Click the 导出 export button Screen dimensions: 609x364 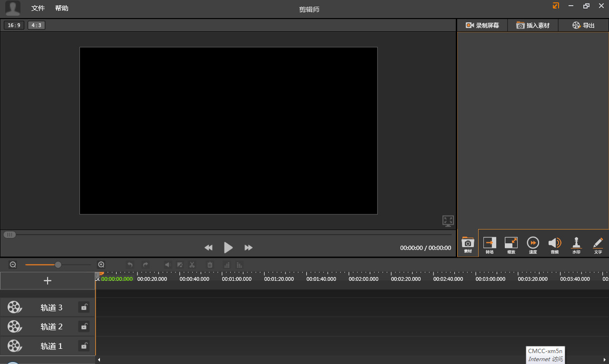click(583, 25)
